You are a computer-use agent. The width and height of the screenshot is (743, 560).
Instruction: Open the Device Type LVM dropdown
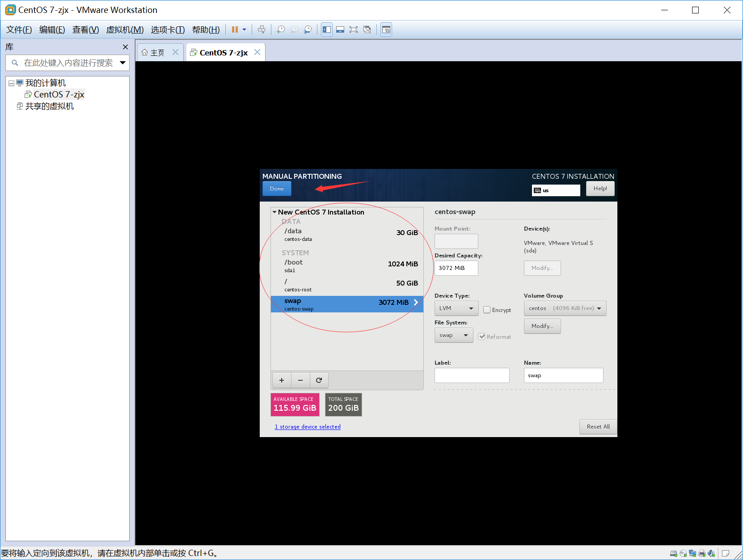[456, 308]
